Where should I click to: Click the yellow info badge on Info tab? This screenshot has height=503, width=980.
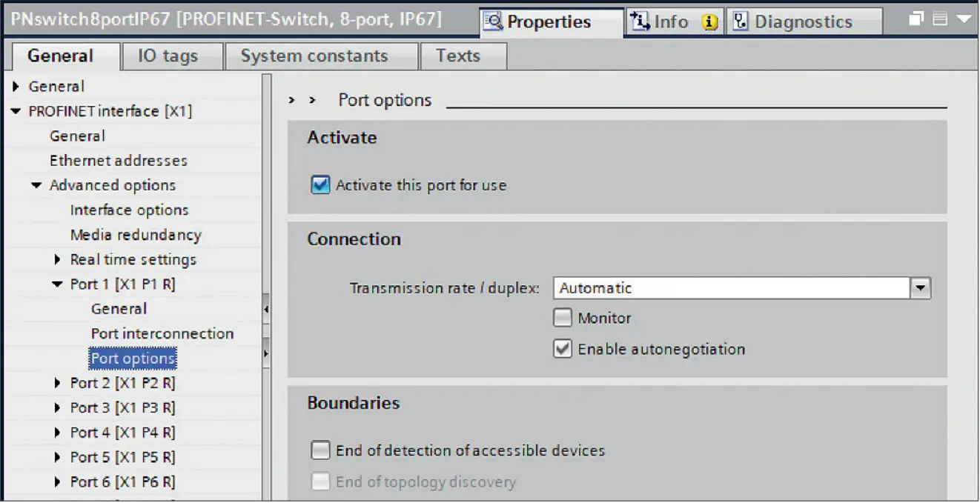(710, 22)
